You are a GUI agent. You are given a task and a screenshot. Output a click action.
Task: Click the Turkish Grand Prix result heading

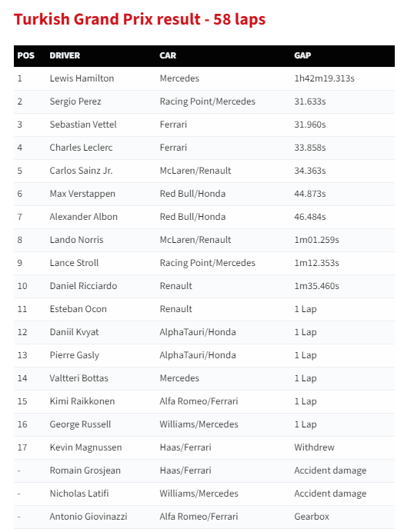139,19
